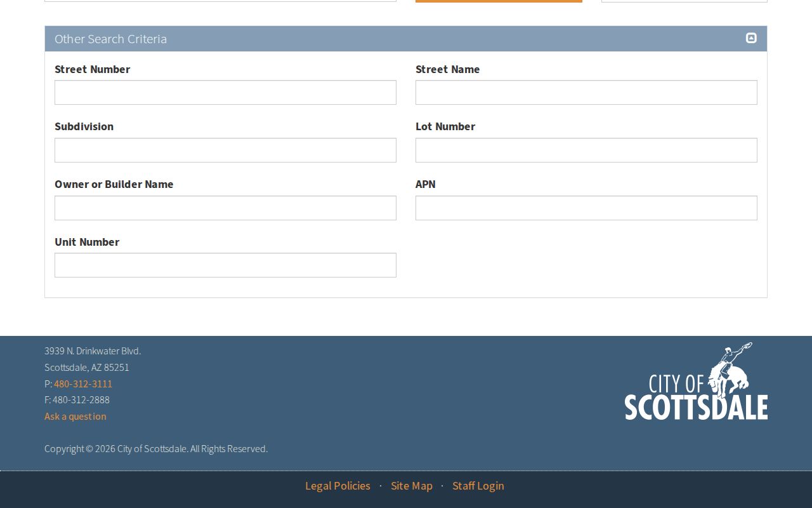The height and width of the screenshot is (508, 812).
Task: Click the Street Name label
Action: [x=448, y=69]
